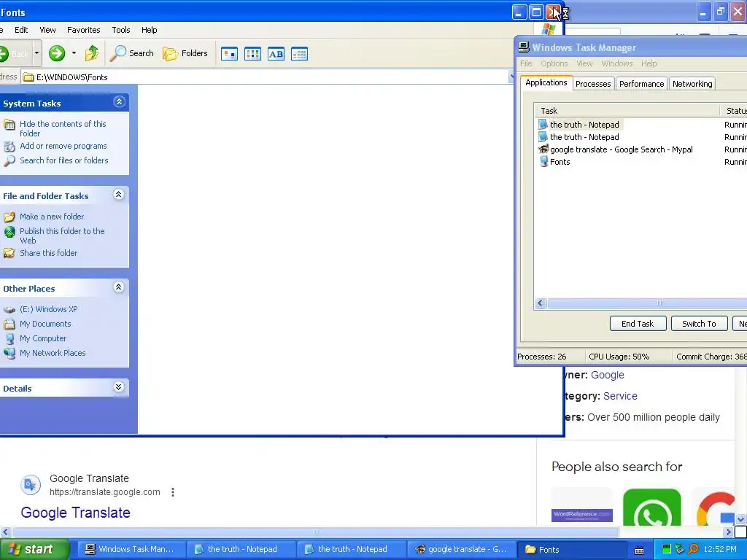
Task: Click the Add or remove programs icon
Action: 9,146
